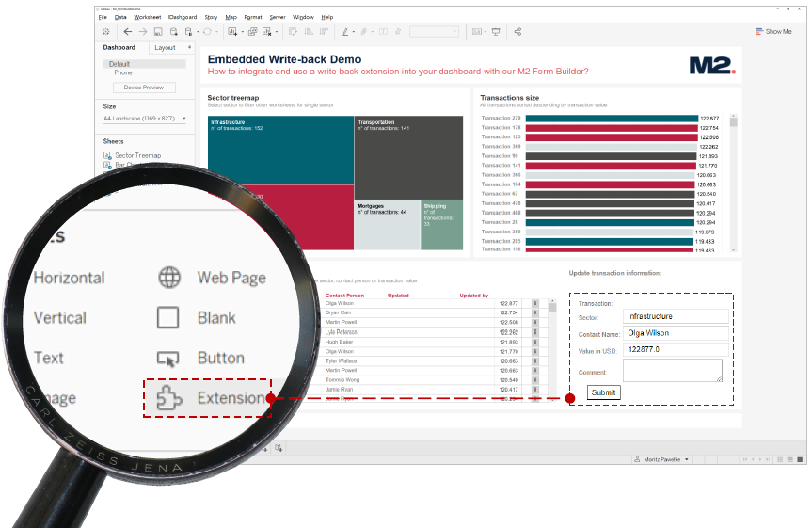Switch to the Layout tab
Screen dimensions: 812x528
(x=165, y=48)
